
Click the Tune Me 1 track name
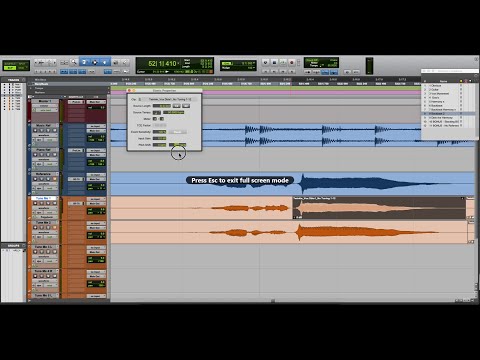(x=44, y=198)
